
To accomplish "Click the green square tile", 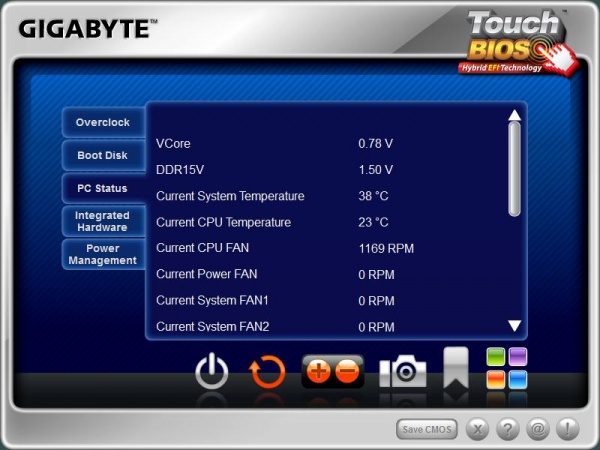I will click(496, 357).
